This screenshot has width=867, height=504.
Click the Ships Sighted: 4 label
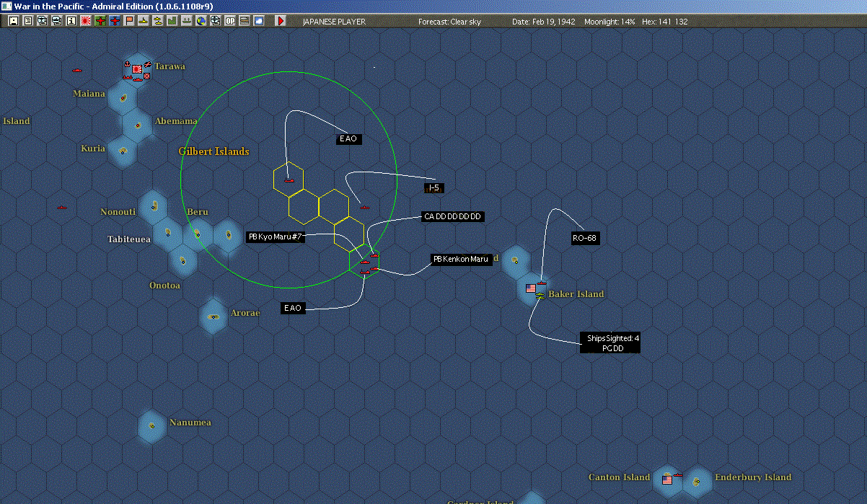tap(609, 342)
